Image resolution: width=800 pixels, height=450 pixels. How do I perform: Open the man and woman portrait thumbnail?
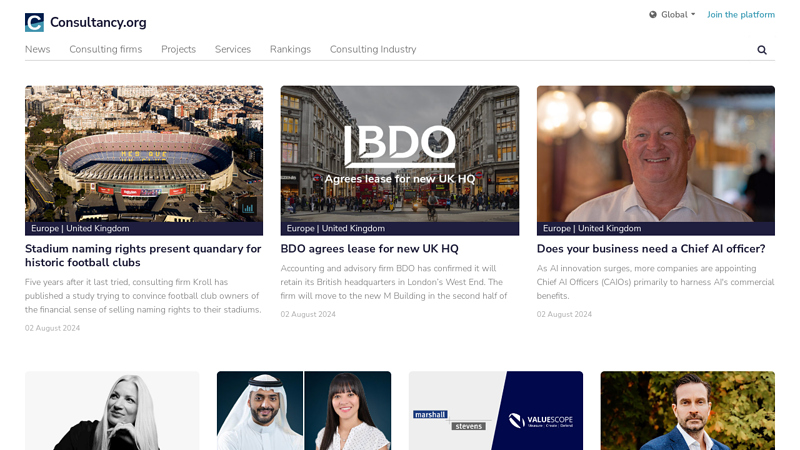[x=304, y=411]
